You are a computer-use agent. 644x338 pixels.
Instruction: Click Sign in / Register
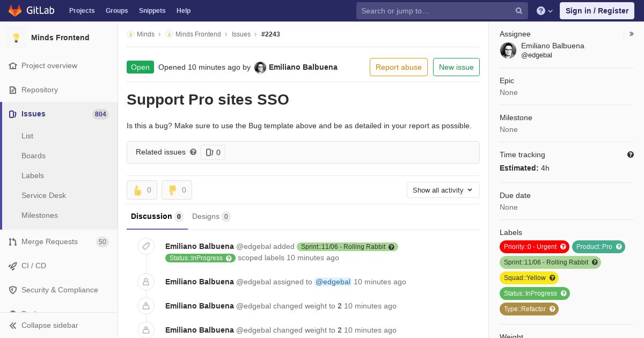click(597, 11)
